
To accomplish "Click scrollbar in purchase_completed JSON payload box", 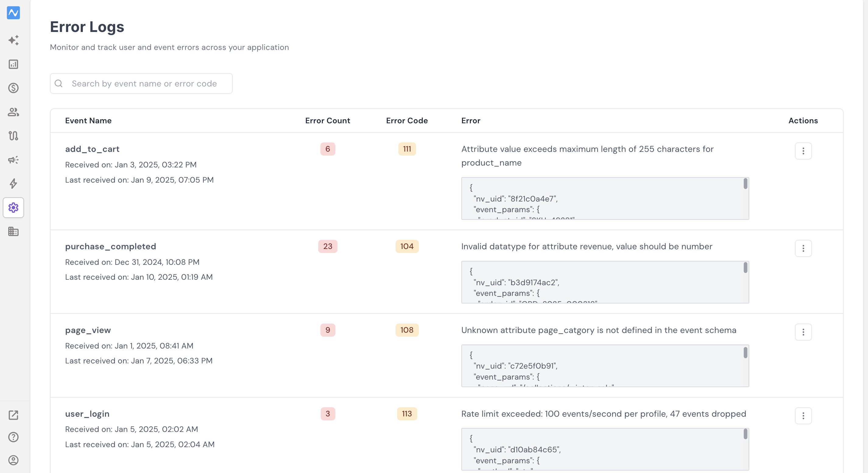I will [745, 267].
